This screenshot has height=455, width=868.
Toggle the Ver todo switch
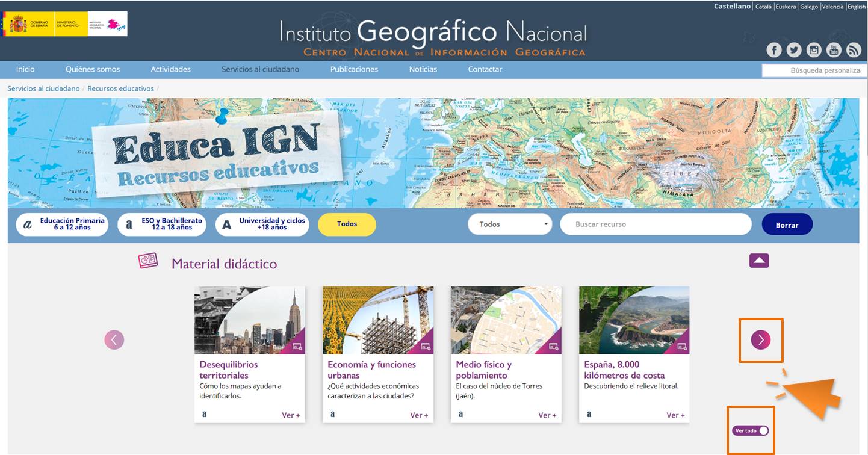click(751, 430)
